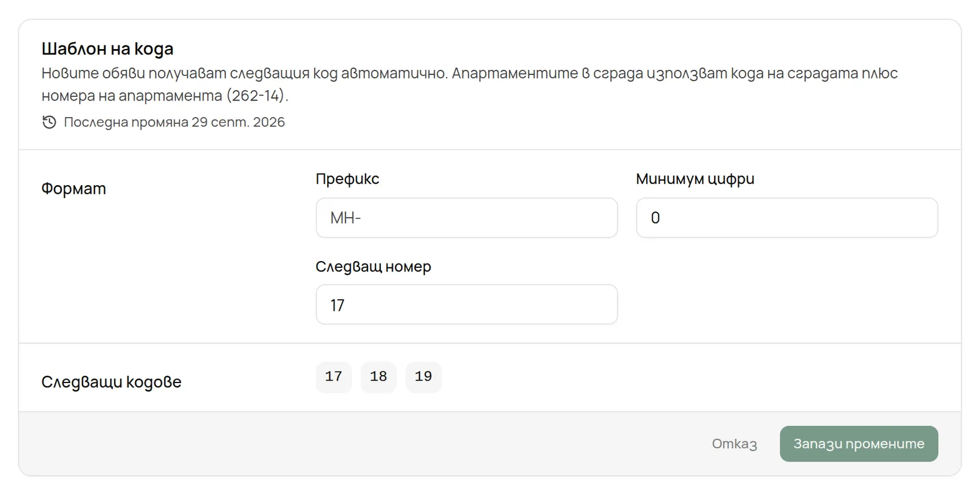Click the Минимум цифри label
The height and width of the screenshot is (494, 980).
point(695,179)
